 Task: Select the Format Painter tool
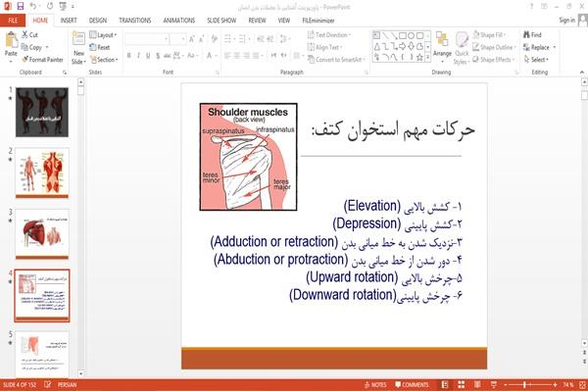42,59
